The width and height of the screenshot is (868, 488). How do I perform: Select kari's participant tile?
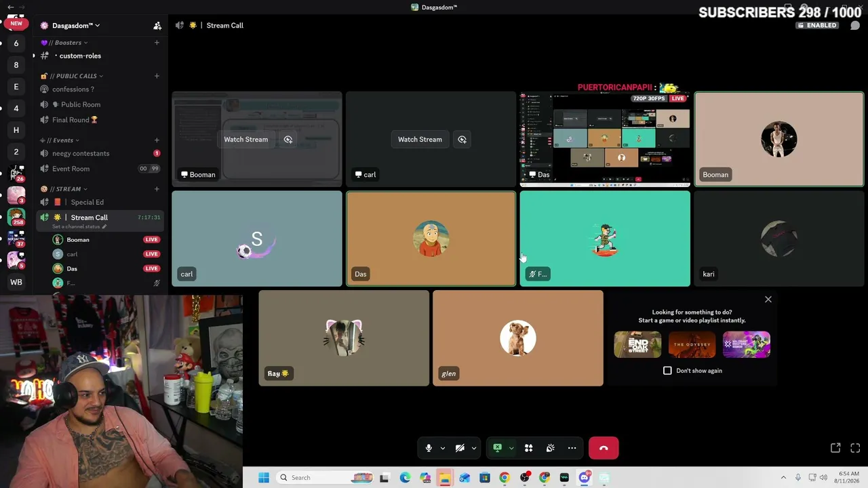(x=779, y=239)
